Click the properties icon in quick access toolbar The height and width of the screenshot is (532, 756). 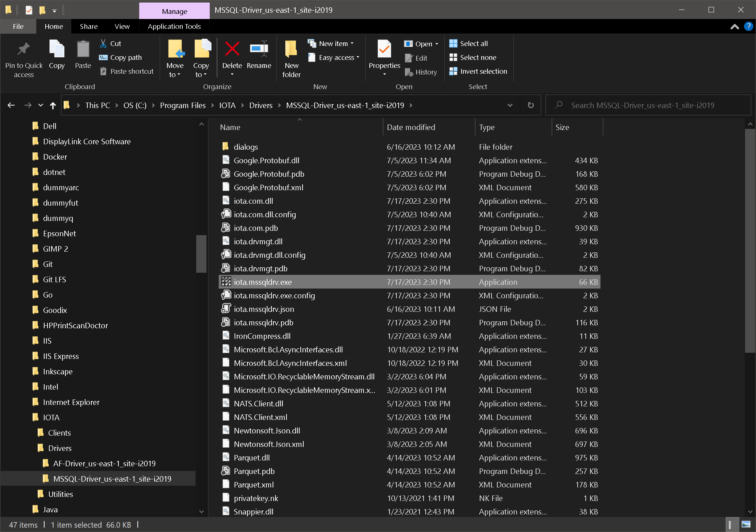(29, 10)
